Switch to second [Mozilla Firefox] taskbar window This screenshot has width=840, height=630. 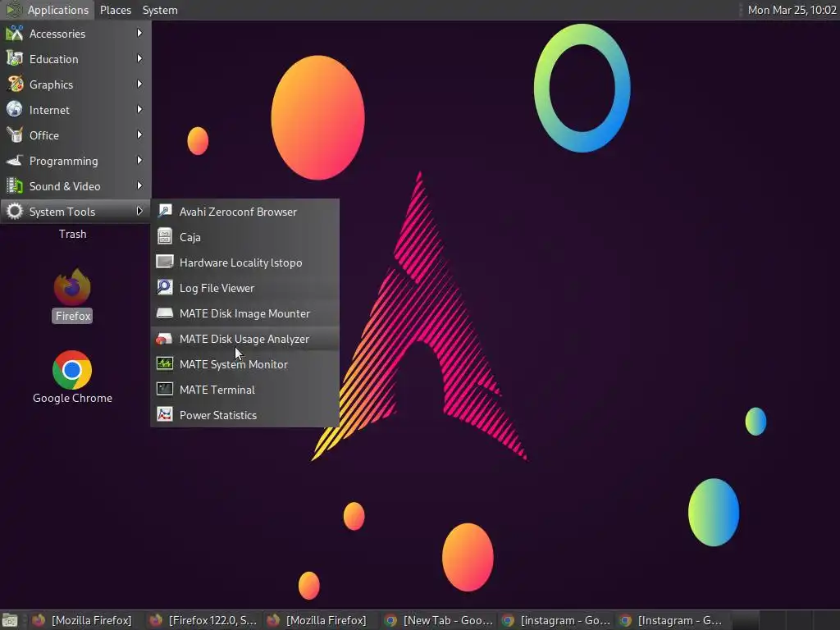(x=322, y=620)
